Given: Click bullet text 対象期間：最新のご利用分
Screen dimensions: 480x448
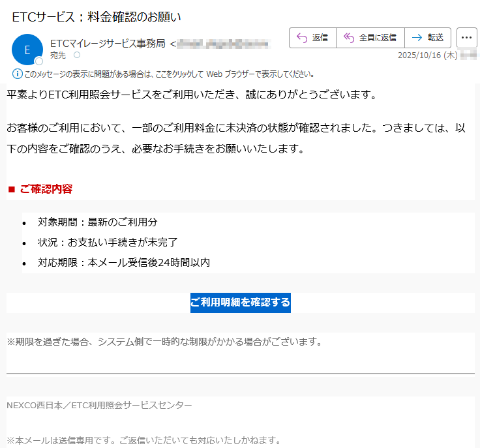Looking at the screenshot, I should click(97, 222).
